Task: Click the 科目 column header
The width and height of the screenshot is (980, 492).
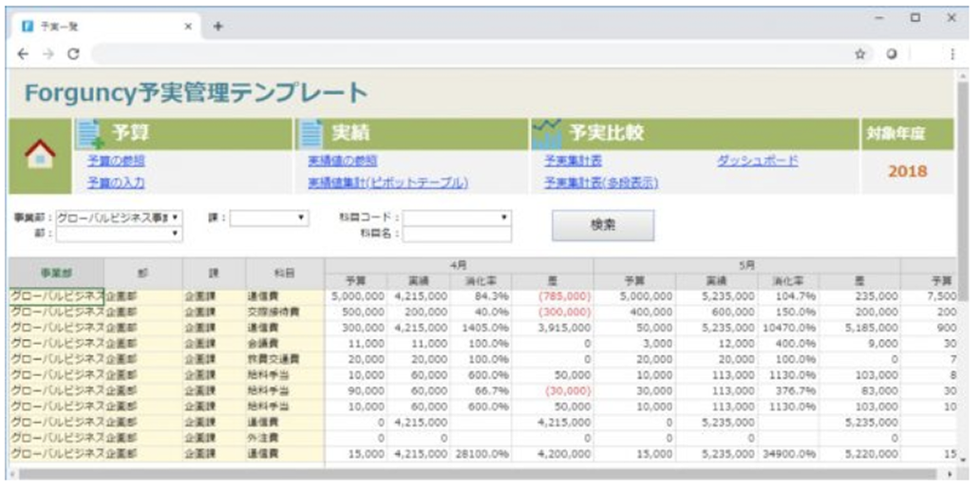Action: click(x=285, y=274)
